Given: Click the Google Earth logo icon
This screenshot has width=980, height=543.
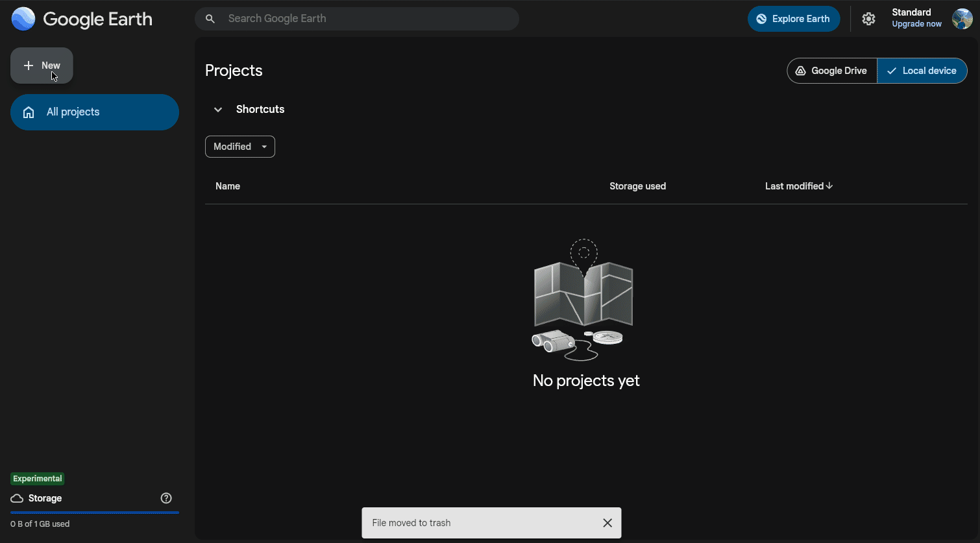Looking at the screenshot, I should click(x=23, y=19).
